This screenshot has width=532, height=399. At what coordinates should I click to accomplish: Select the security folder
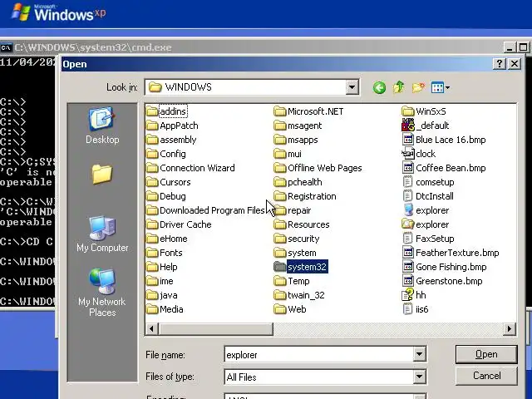pyautogui.click(x=297, y=239)
